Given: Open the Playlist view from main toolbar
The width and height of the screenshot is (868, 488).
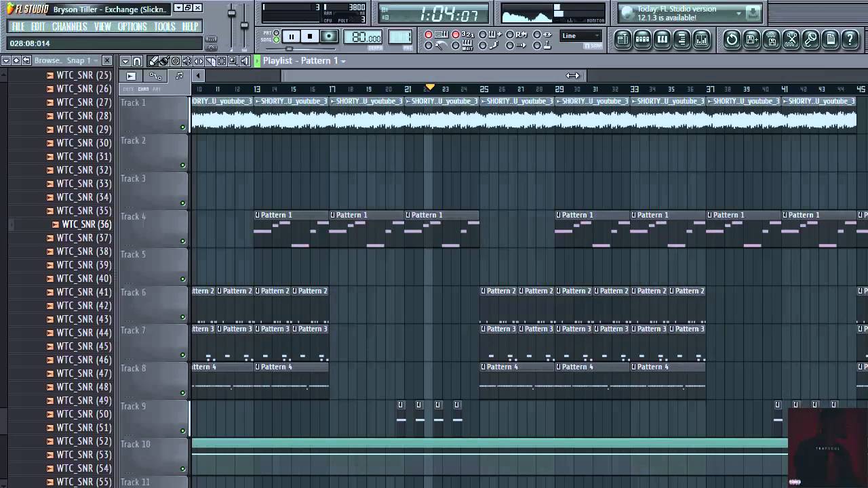Looking at the screenshot, I should pyautogui.click(x=623, y=39).
